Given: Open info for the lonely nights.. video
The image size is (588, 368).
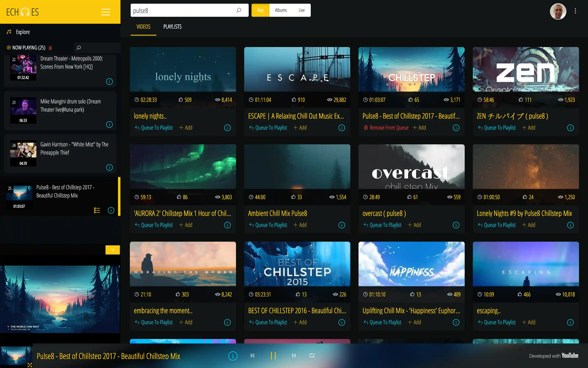Looking at the screenshot, I should [x=227, y=128].
